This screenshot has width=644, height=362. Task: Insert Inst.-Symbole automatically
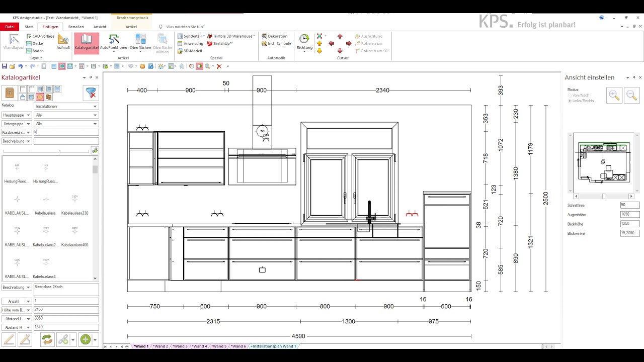(276, 44)
